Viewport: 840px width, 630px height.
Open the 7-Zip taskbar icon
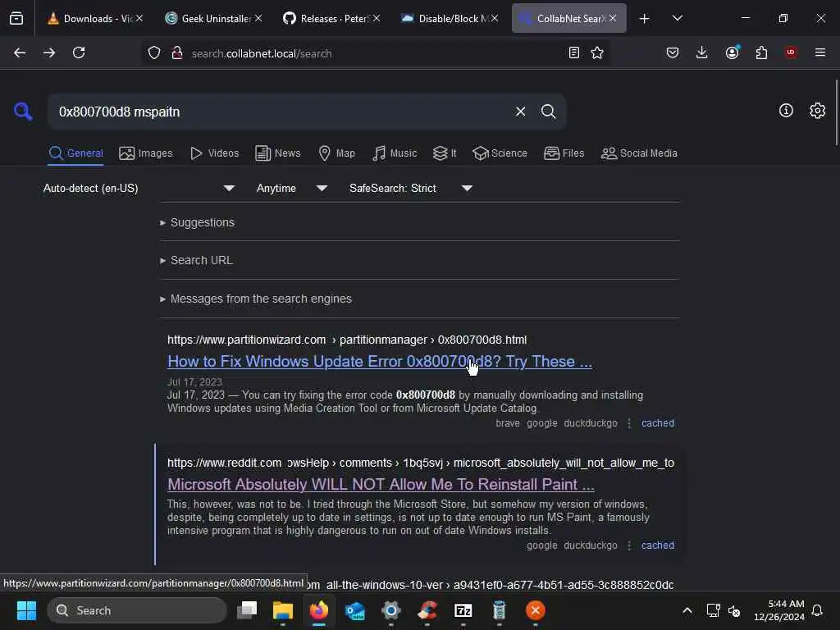click(x=463, y=610)
